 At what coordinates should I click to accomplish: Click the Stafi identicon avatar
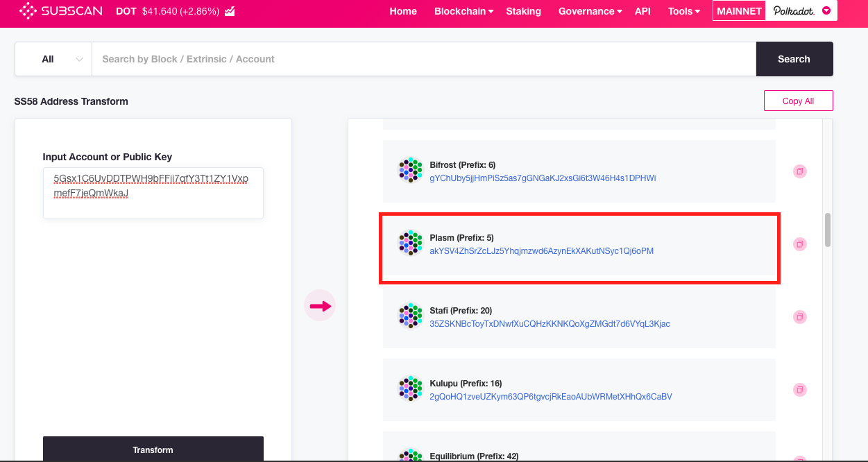click(410, 316)
